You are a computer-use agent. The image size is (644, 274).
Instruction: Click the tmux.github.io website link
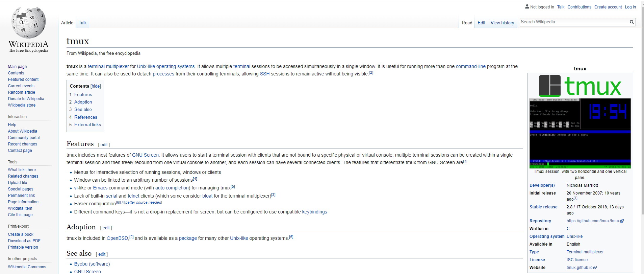click(x=582, y=268)
